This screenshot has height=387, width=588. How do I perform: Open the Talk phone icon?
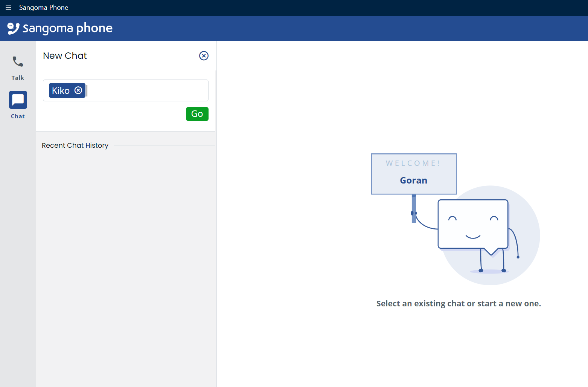point(18,61)
